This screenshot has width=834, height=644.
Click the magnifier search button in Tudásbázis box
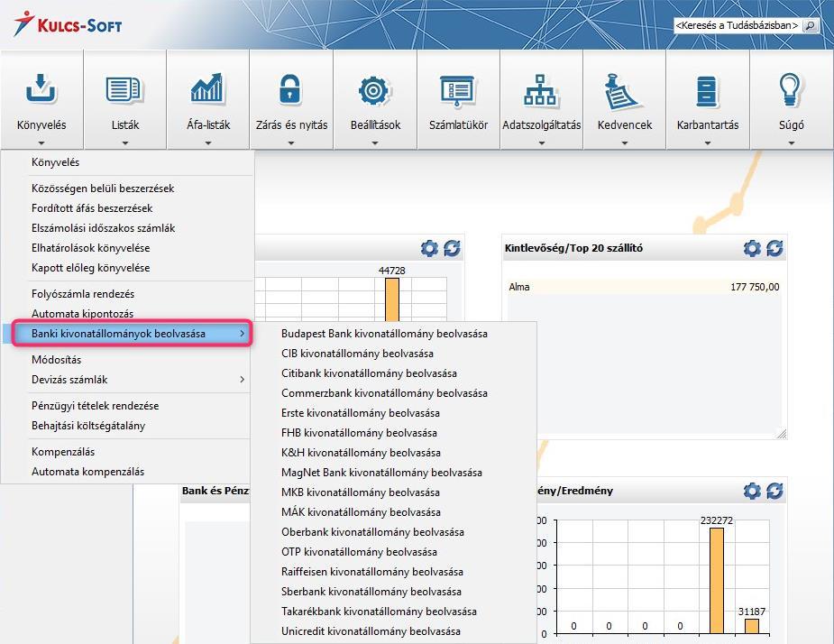click(810, 25)
